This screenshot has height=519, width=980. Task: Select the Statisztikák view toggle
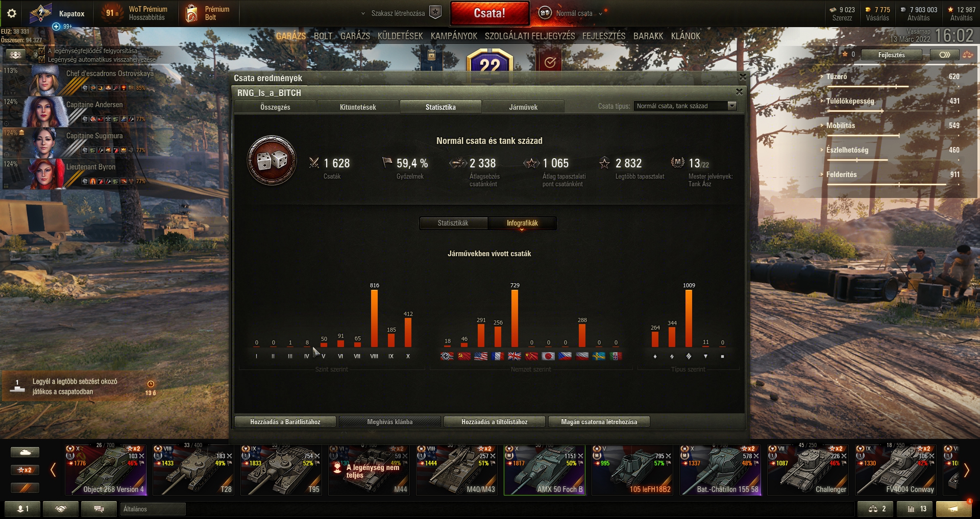pyautogui.click(x=453, y=223)
